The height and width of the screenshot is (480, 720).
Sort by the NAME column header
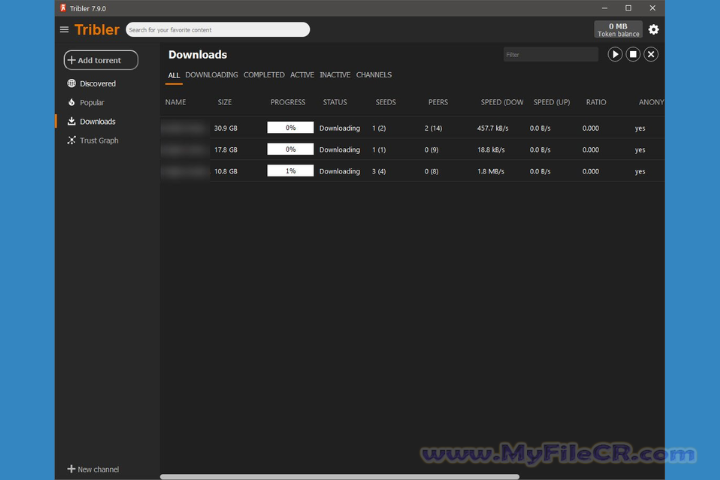click(x=175, y=102)
